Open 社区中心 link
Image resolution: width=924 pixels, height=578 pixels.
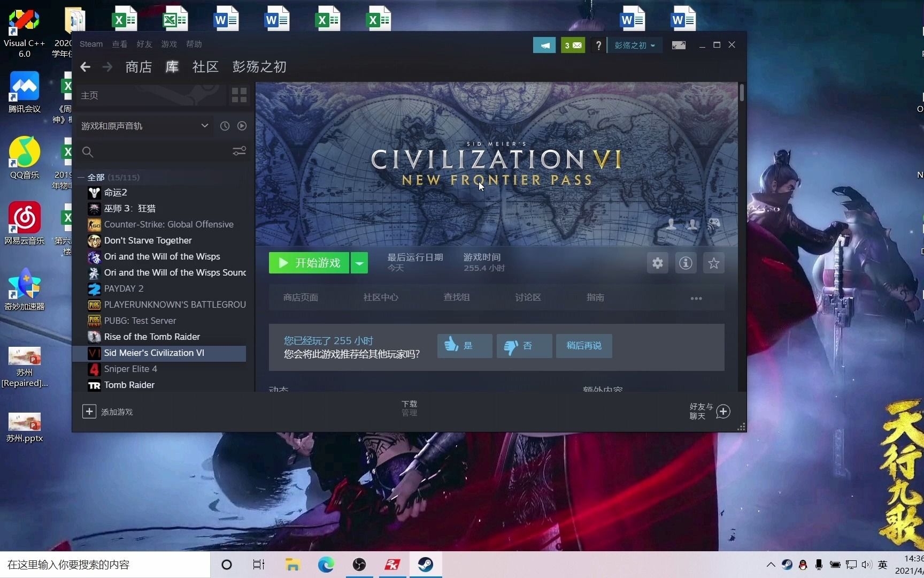(x=381, y=298)
